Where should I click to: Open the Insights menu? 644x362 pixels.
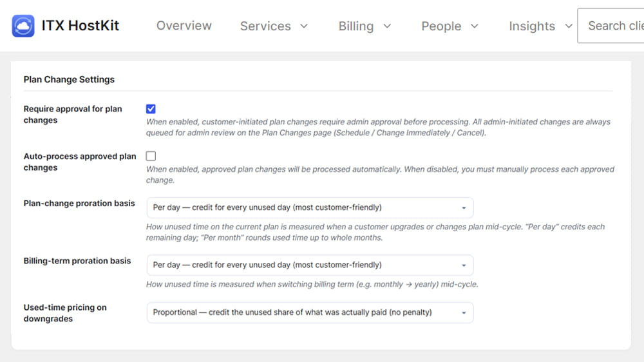click(540, 26)
